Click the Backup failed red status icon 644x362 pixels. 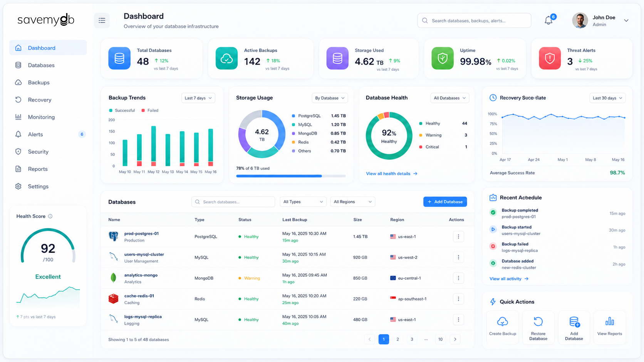[493, 246]
